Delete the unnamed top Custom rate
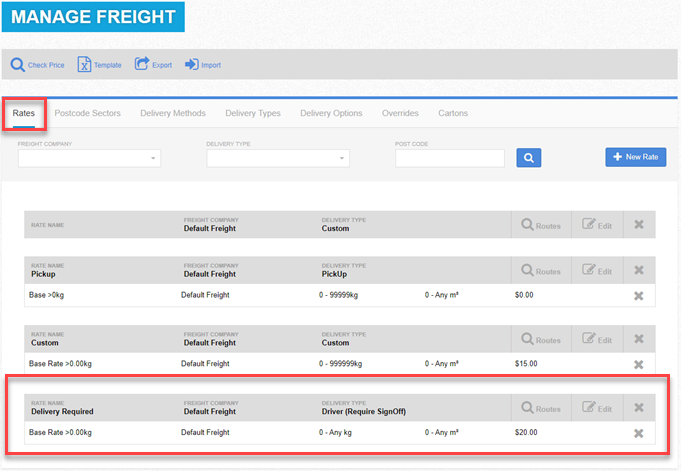The image size is (681, 471). tap(639, 225)
